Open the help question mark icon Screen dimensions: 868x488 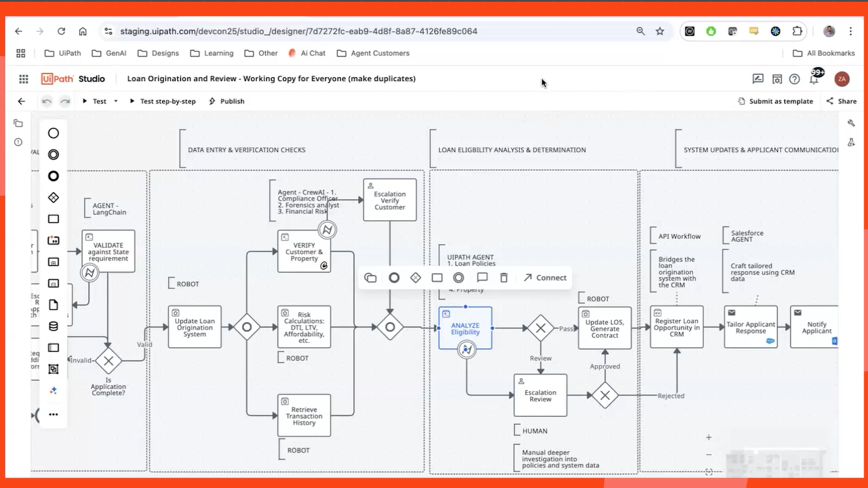(795, 79)
